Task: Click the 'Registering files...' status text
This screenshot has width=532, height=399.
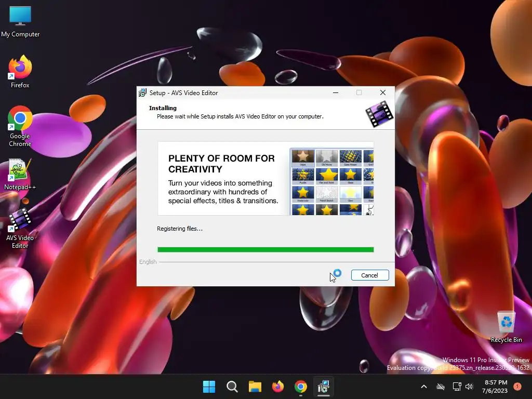Action: [x=179, y=229]
